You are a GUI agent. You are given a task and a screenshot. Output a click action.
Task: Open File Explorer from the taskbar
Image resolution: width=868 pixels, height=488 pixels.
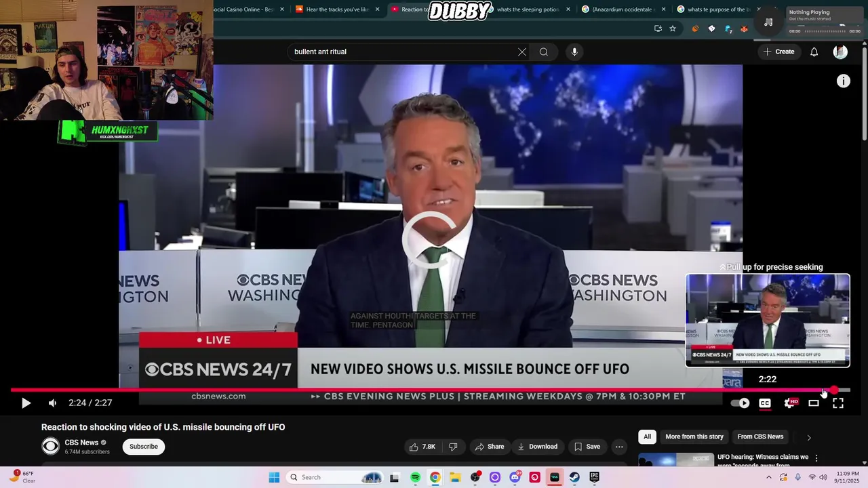click(455, 477)
